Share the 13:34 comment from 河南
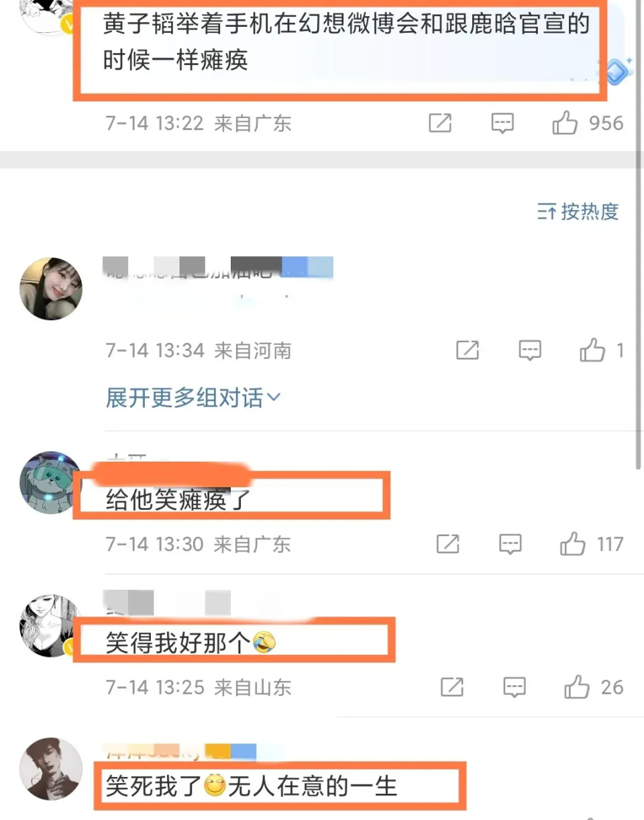 pyautogui.click(x=467, y=350)
